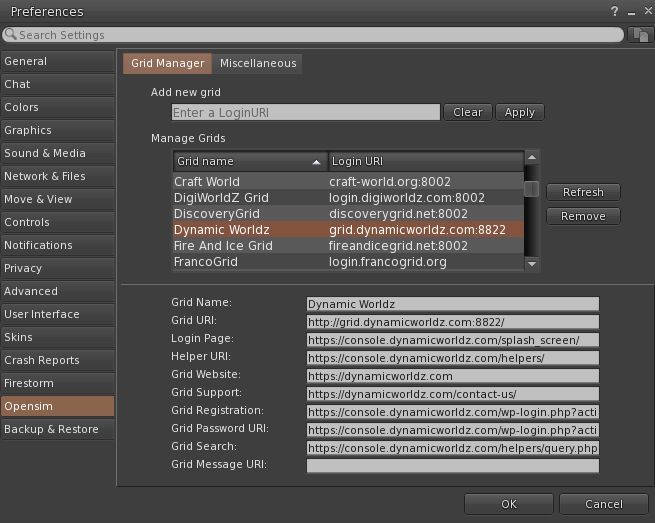Remove the selected grid

(x=583, y=216)
